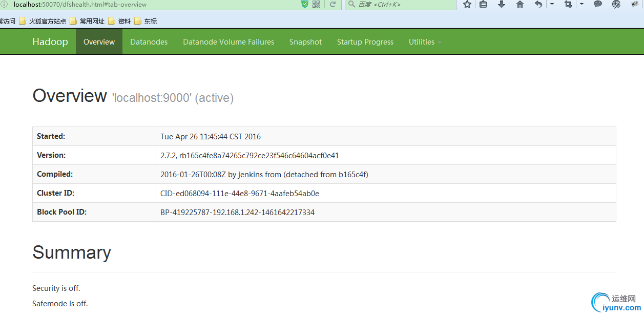
Task: Click the Hadoop brand link
Action: click(50, 42)
